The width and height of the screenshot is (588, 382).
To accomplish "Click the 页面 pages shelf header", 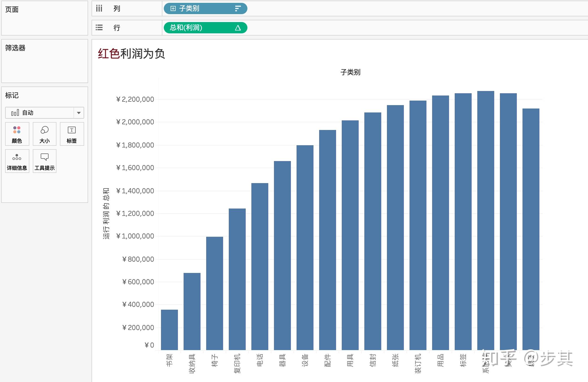I will pos(12,9).
